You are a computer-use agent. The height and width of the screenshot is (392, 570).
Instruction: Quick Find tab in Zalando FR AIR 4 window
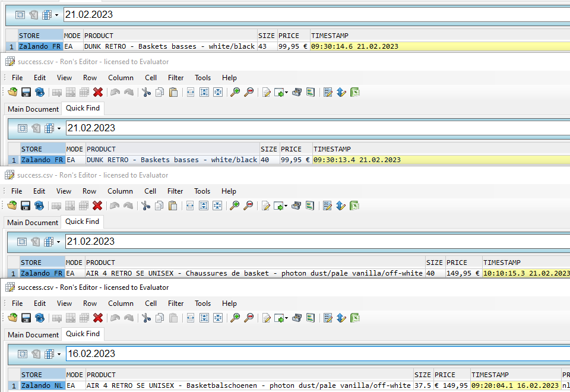(x=82, y=222)
